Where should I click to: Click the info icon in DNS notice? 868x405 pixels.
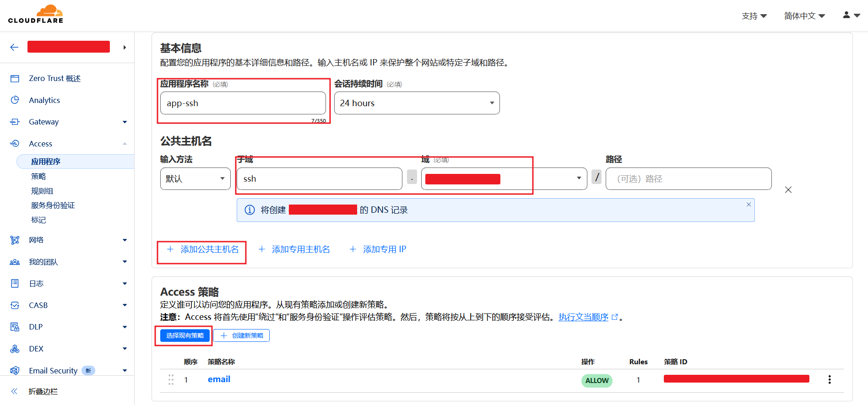coord(250,210)
